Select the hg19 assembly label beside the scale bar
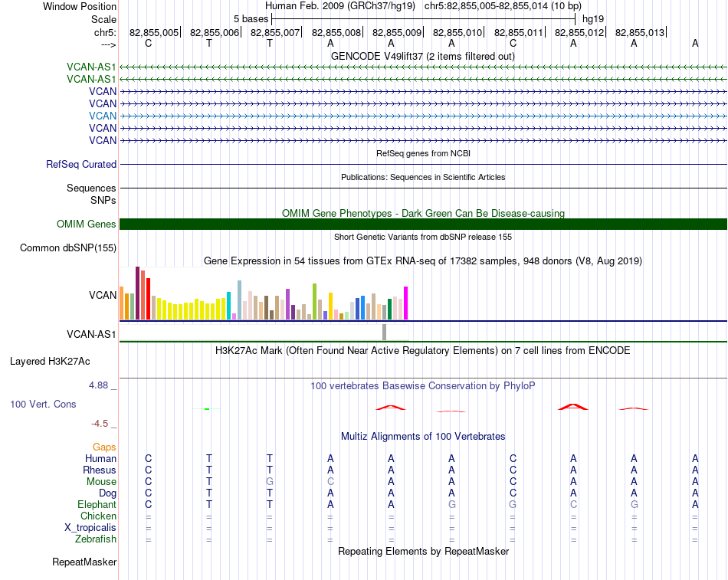The image size is (728, 580). coord(593,19)
